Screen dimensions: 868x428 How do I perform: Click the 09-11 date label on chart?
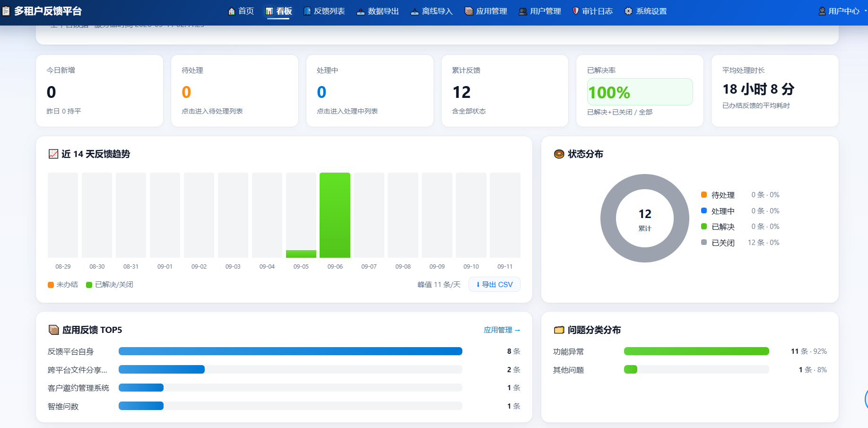505,267
